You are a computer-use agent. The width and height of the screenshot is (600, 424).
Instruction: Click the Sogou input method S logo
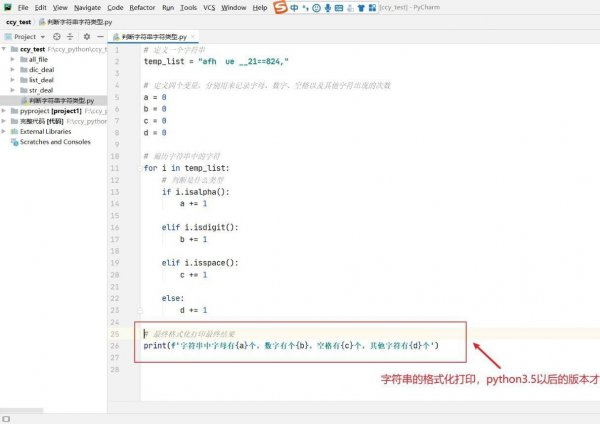point(280,7)
